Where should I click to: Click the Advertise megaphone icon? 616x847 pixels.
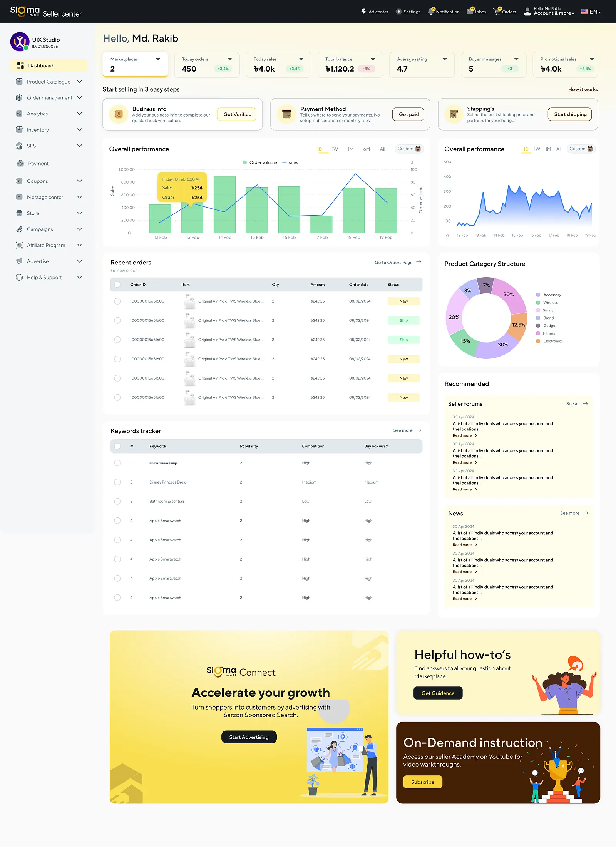click(x=19, y=261)
